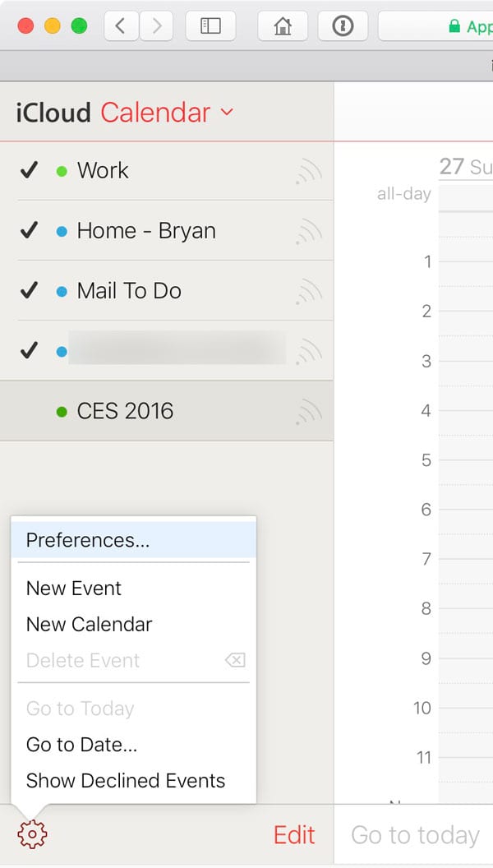Choose New Calendar menu entry
The width and height of the screenshot is (493, 868).
89,624
